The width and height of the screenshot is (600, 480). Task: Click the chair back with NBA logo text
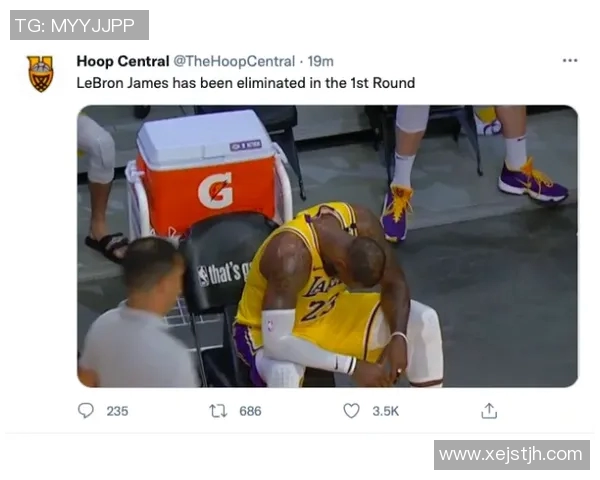[222, 260]
